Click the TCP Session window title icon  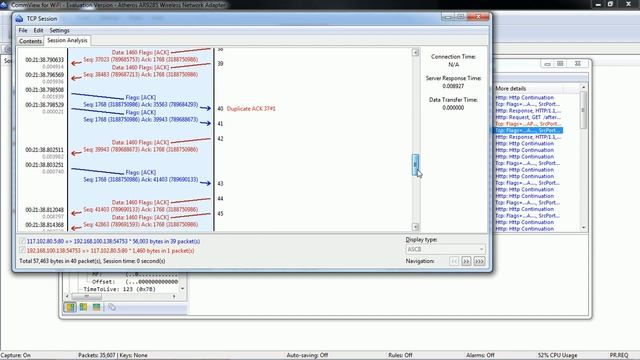(x=19, y=18)
